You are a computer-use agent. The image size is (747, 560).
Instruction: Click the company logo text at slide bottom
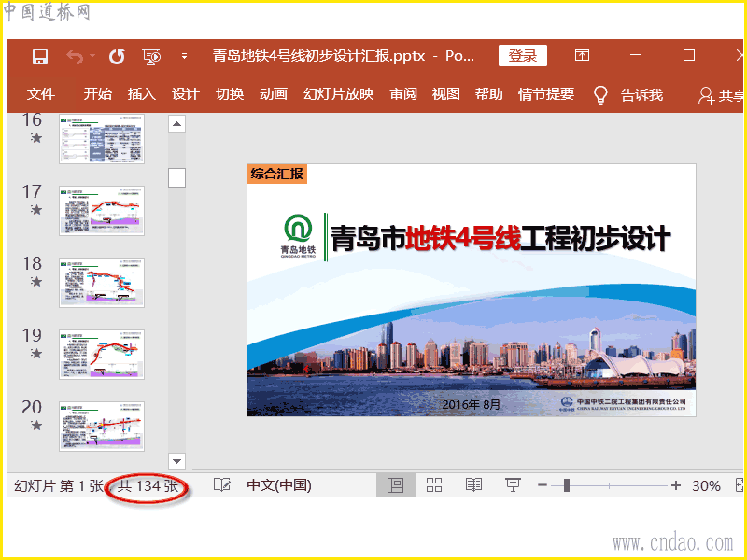point(623,404)
